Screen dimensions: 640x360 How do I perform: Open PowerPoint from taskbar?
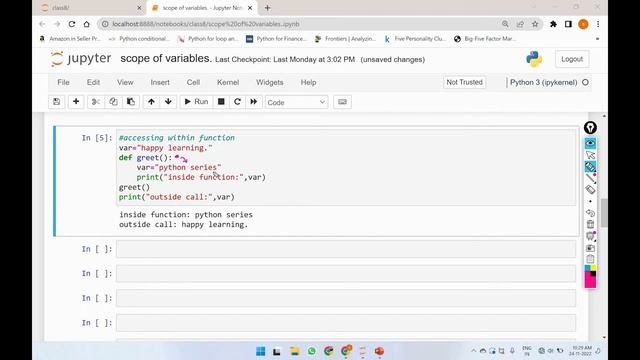379,351
